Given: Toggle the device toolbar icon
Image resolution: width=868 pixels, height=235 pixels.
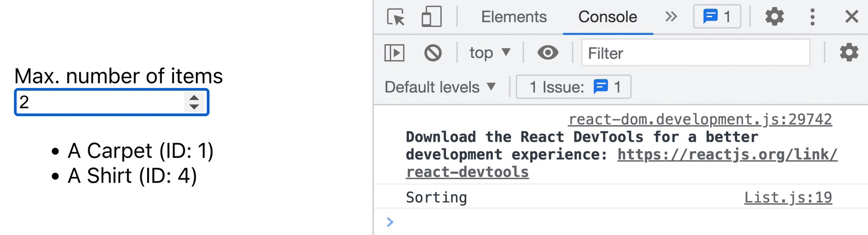Looking at the screenshot, I should (x=431, y=17).
